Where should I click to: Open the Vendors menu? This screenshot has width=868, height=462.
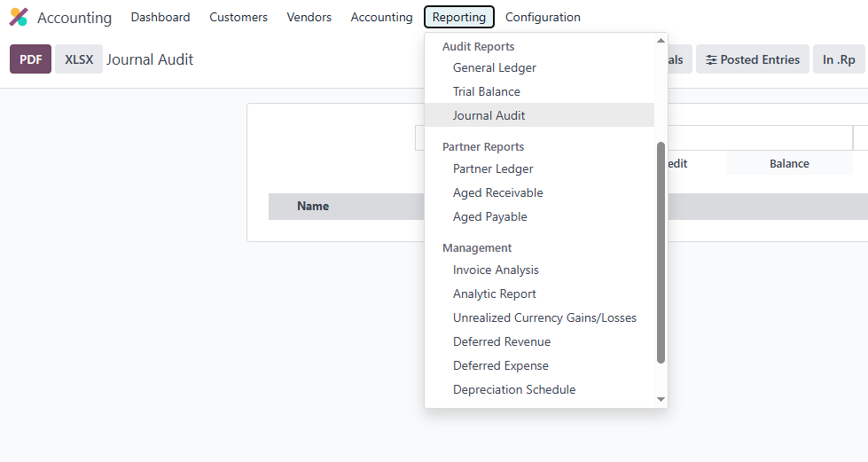click(x=309, y=17)
